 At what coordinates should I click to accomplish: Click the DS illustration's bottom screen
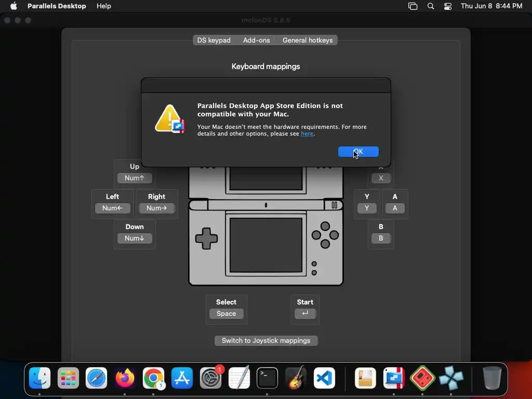click(265, 245)
